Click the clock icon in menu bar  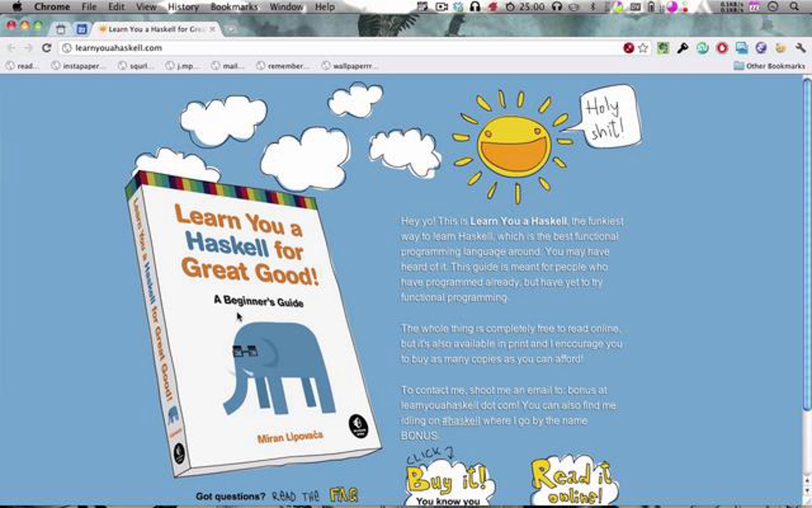point(773,6)
